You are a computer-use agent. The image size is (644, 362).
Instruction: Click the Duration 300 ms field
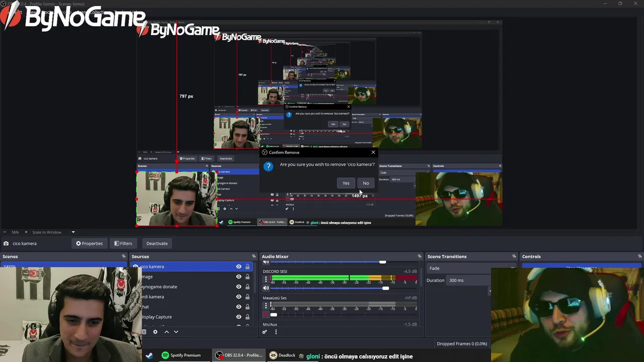(469, 280)
